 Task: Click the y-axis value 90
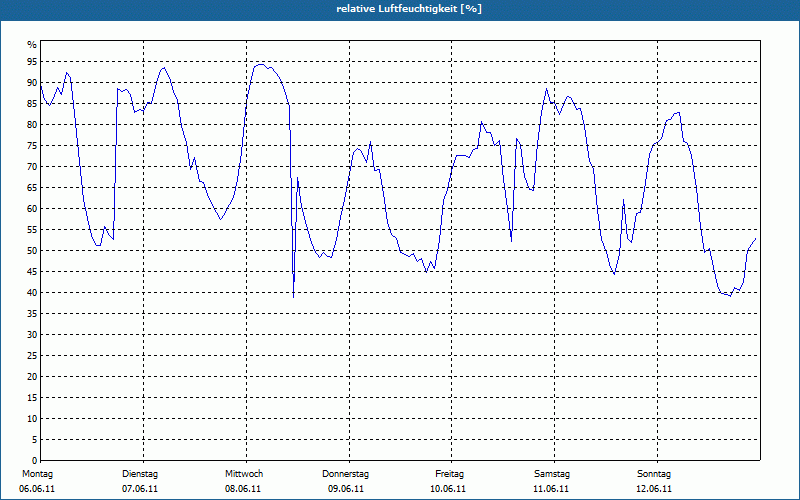point(32,83)
